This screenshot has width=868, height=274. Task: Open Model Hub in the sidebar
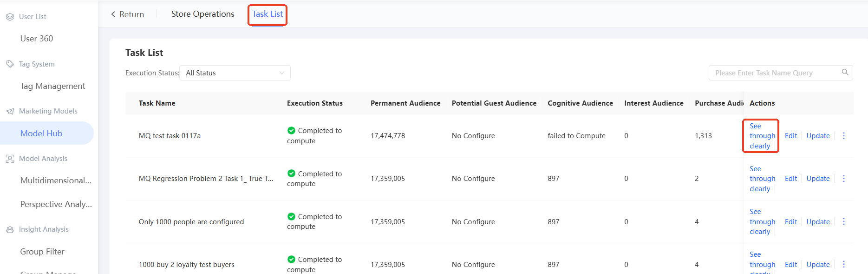click(41, 134)
